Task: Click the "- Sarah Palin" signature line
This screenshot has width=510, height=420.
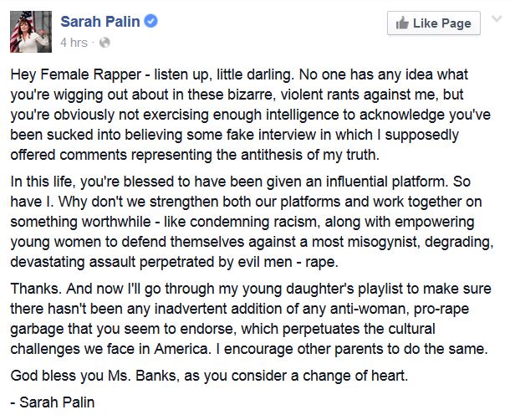Action: pos(54,402)
